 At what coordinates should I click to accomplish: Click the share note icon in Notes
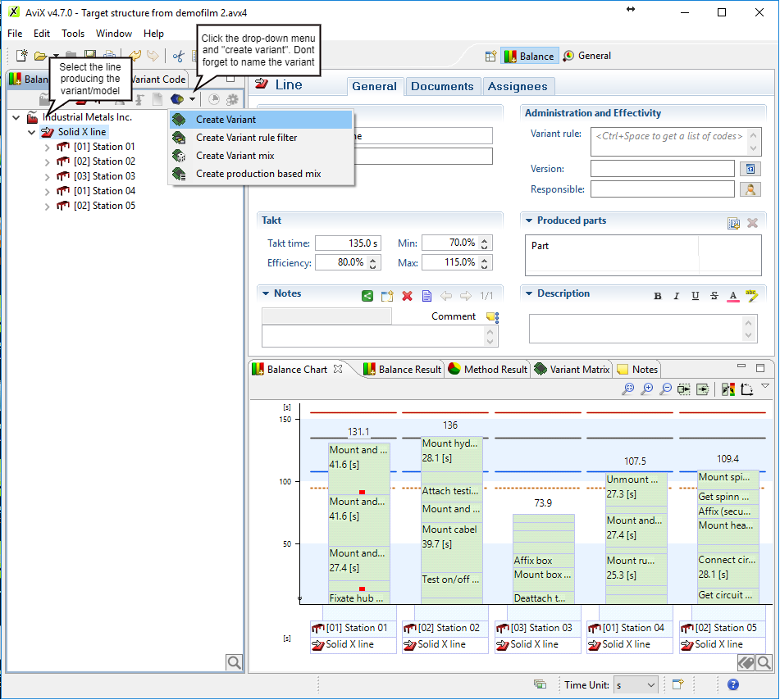[x=367, y=296]
